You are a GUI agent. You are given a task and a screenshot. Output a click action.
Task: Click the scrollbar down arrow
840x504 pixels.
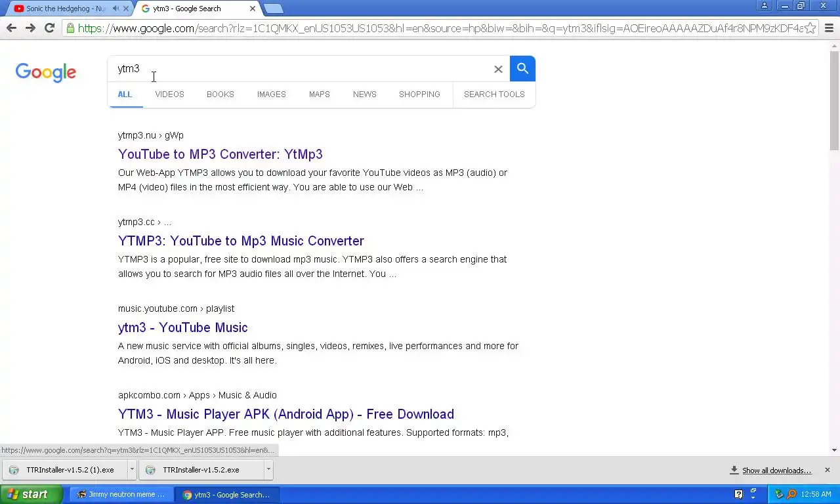(x=834, y=450)
